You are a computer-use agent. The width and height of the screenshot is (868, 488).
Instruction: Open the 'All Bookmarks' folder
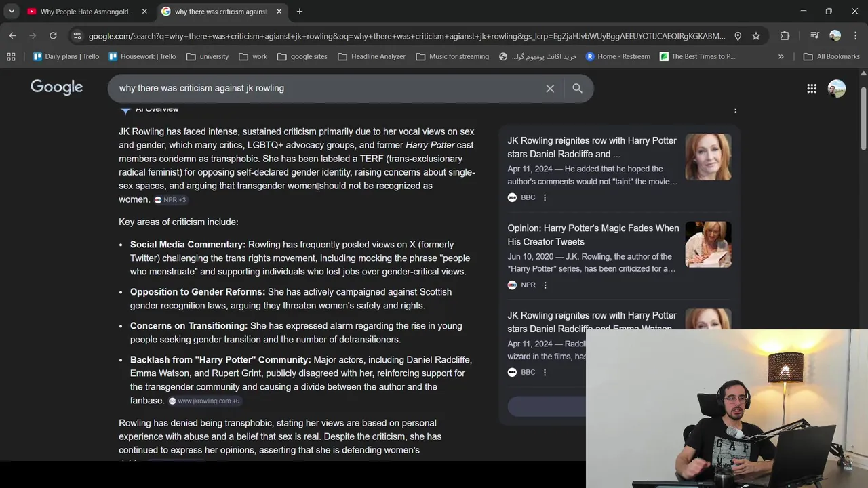[x=831, y=56]
